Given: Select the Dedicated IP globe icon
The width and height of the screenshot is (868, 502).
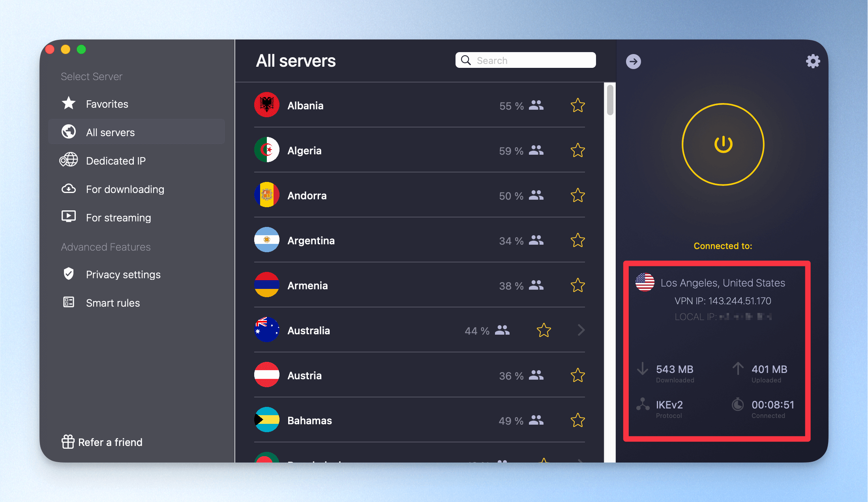Looking at the screenshot, I should coord(69,160).
